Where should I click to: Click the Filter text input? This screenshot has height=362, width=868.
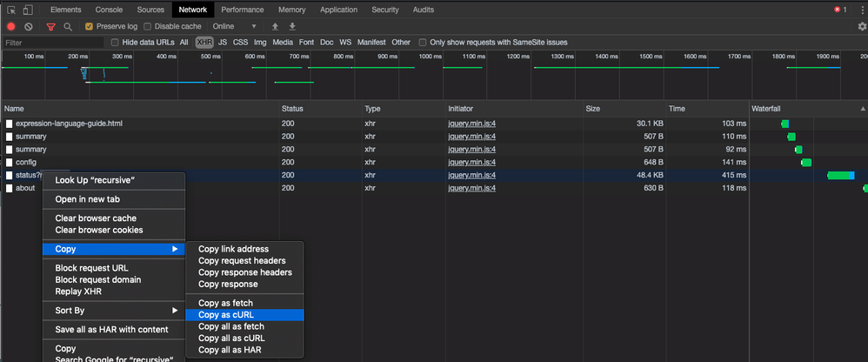pyautogui.click(x=53, y=43)
